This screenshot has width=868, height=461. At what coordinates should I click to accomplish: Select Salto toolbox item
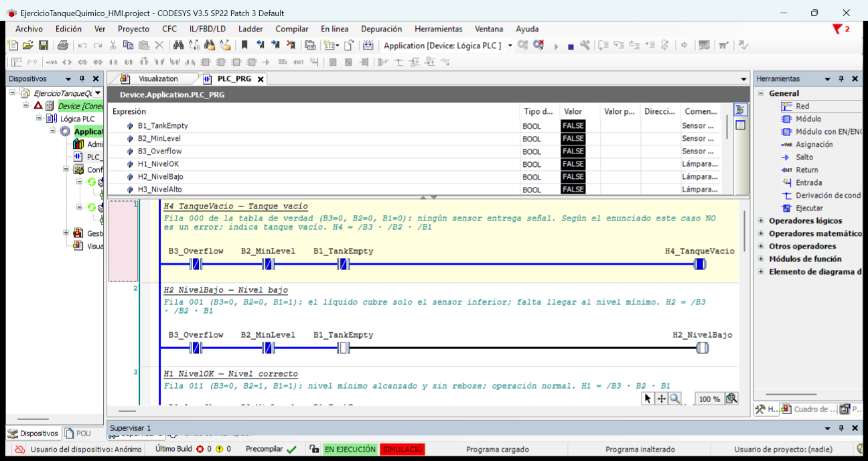797,157
